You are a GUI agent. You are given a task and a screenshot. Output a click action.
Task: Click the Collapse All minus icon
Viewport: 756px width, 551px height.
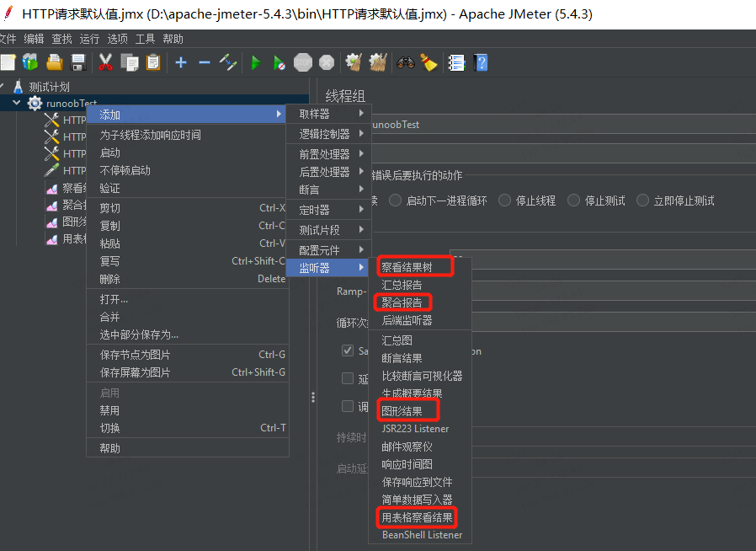[x=205, y=62]
